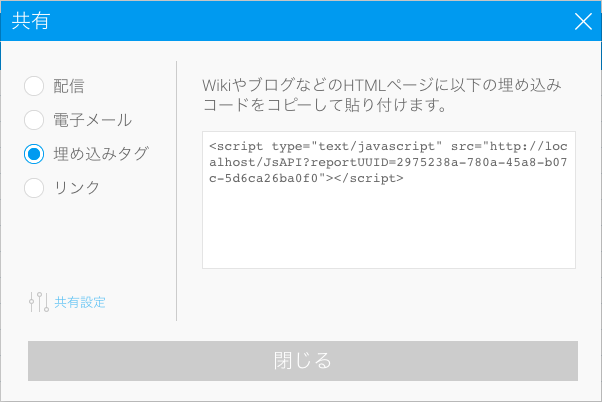Click the 電子メール option label
This screenshot has width=602, height=402.
[92, 120]
